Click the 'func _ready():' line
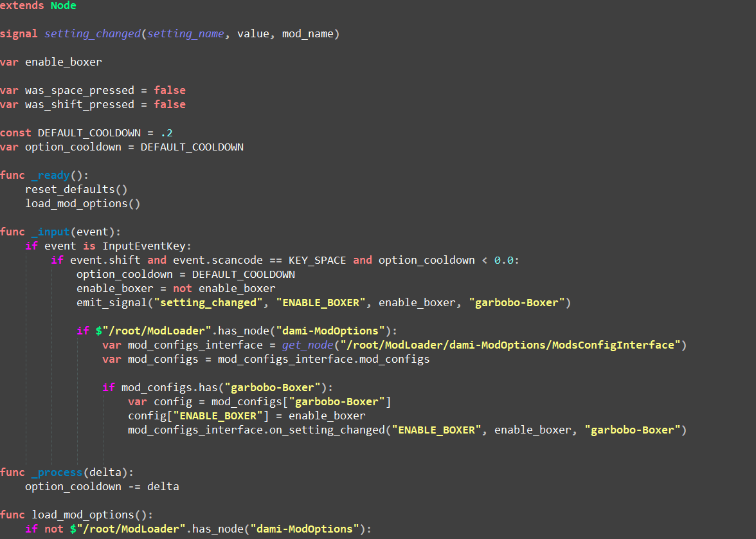 [44, 176]
